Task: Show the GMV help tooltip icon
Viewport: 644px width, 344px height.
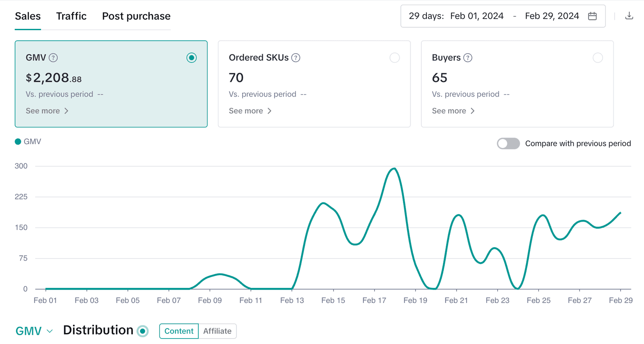Action: coord(53,58)
